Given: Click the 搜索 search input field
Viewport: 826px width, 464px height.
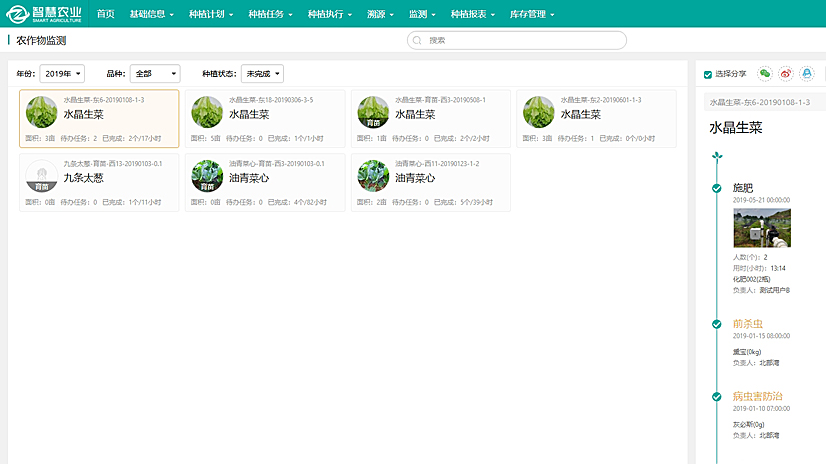Looking at the screenshot, I should coord(520,41).
